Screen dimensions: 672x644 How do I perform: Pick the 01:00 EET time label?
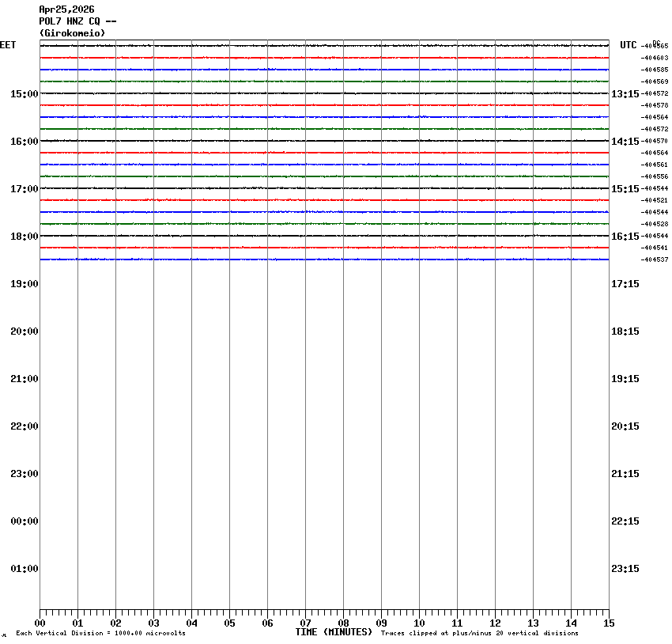coord(24,569)
